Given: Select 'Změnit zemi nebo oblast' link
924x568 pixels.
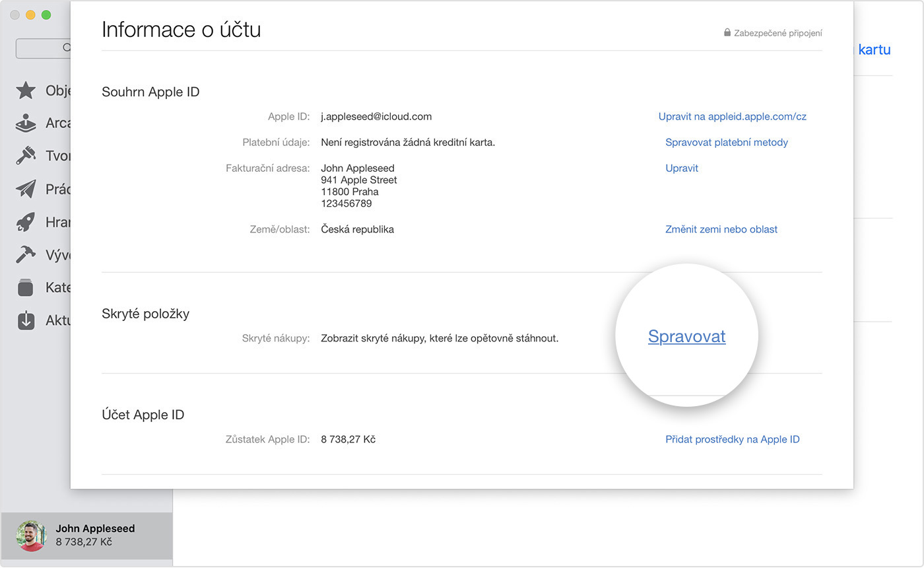Looking at the screenshot, I should [721, 229].
